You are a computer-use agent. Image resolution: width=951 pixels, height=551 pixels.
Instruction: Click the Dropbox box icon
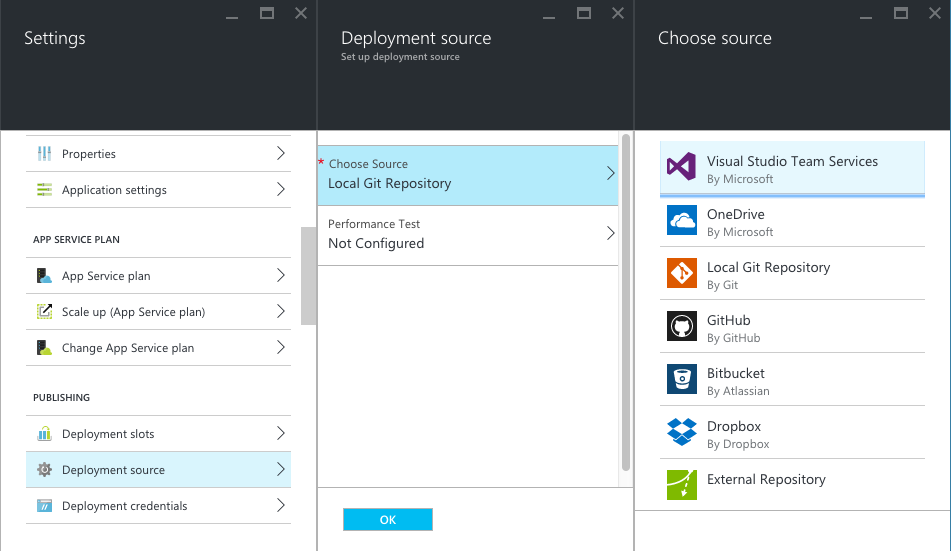pos(682,432)
